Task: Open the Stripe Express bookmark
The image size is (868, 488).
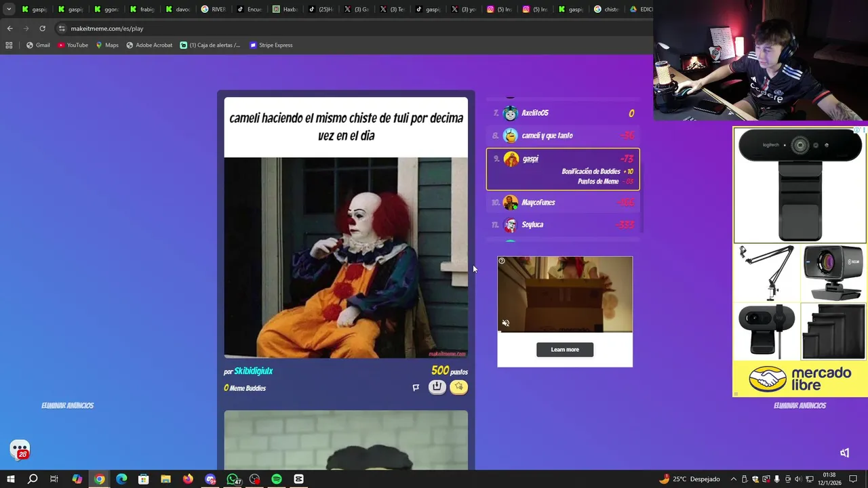Action: (x=271, y=45)
